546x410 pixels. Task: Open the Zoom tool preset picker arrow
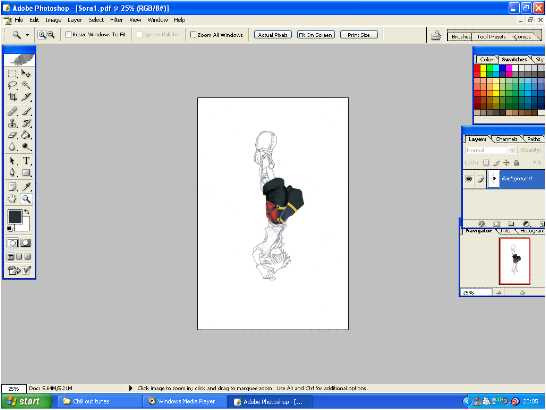[x=28, y=35]
